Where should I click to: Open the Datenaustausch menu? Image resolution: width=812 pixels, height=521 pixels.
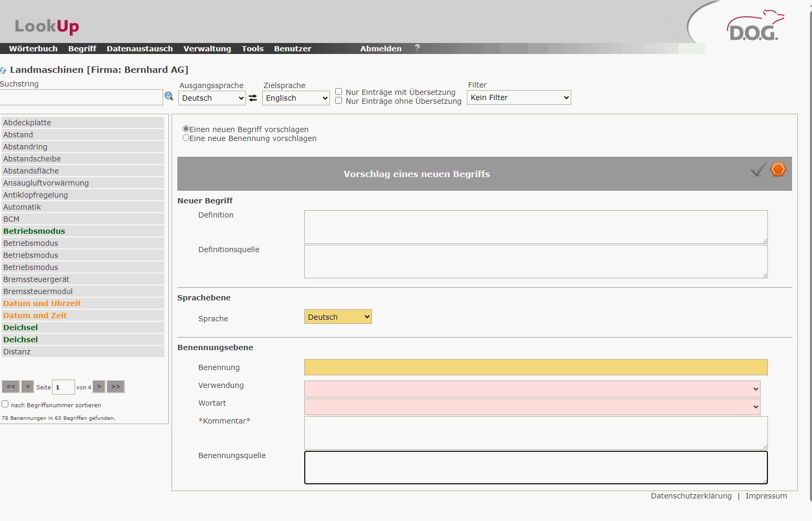pyautogui.click(x=140, y=49)
